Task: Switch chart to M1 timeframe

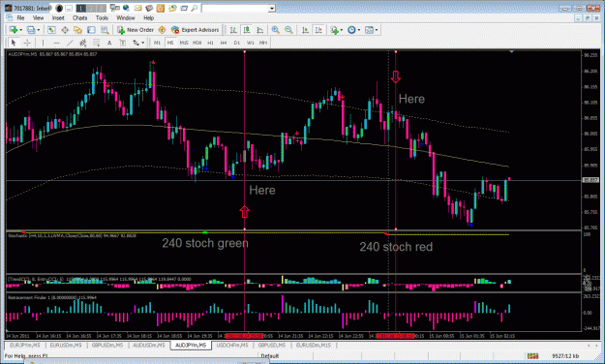Action: (157, 43)
